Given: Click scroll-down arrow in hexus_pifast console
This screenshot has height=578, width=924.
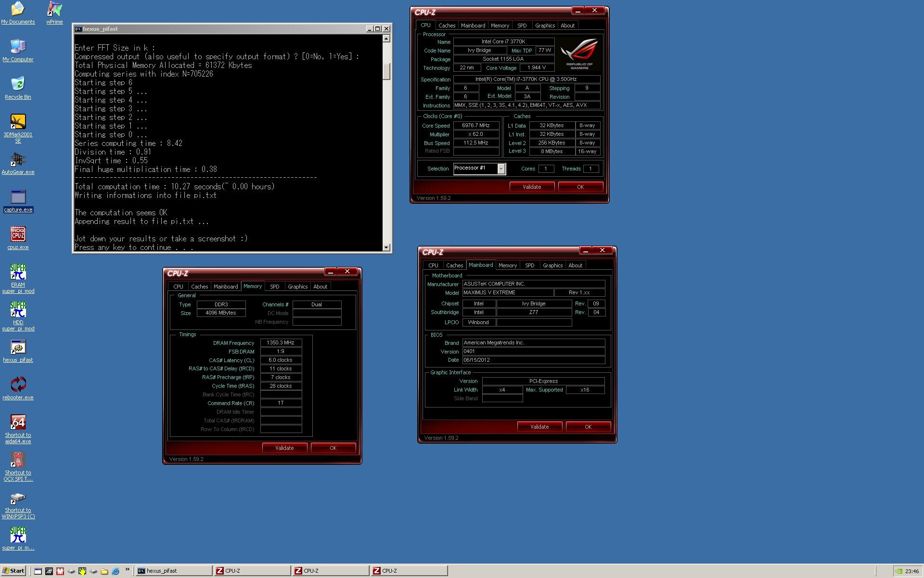Looking at the screenshot, I should (386, 248).
